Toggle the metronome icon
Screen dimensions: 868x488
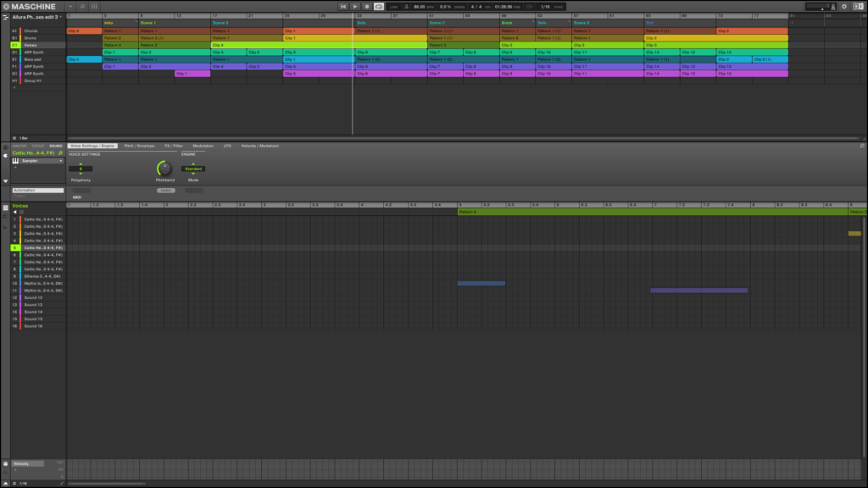pos(406,7)
